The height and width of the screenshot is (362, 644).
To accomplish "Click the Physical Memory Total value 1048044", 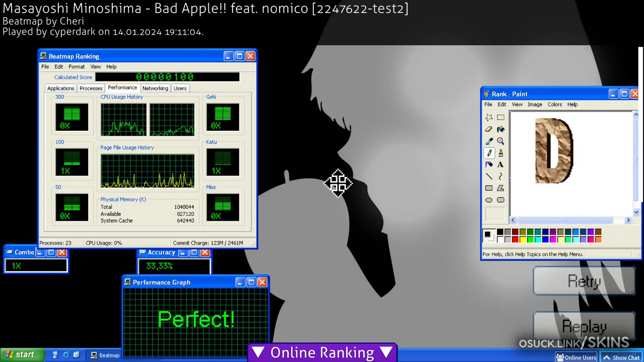I will [x=184, y=207].
